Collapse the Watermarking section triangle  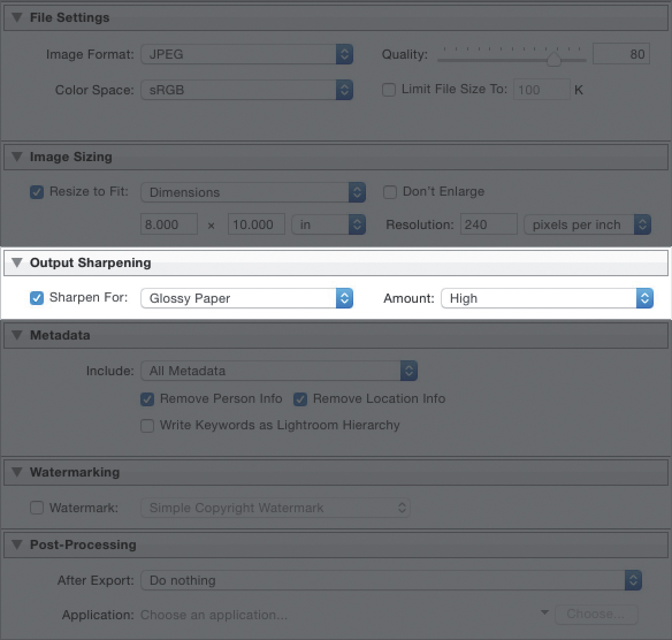[x=17, y=473]
